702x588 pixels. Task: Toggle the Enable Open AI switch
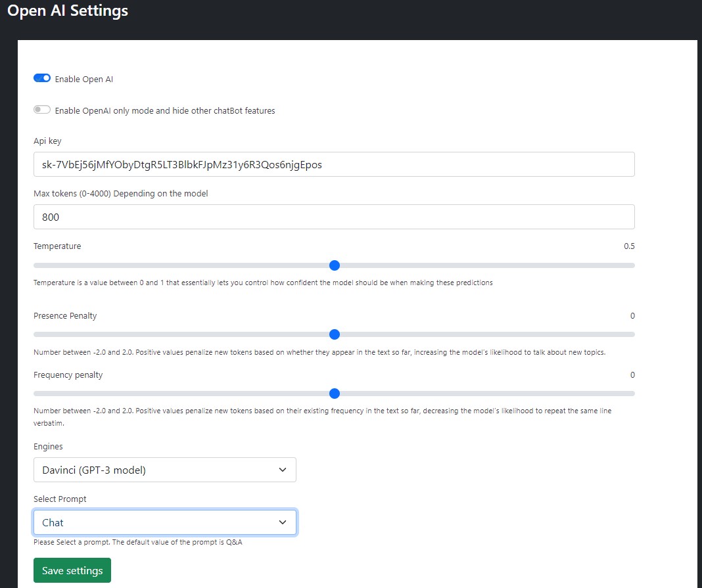42,78
